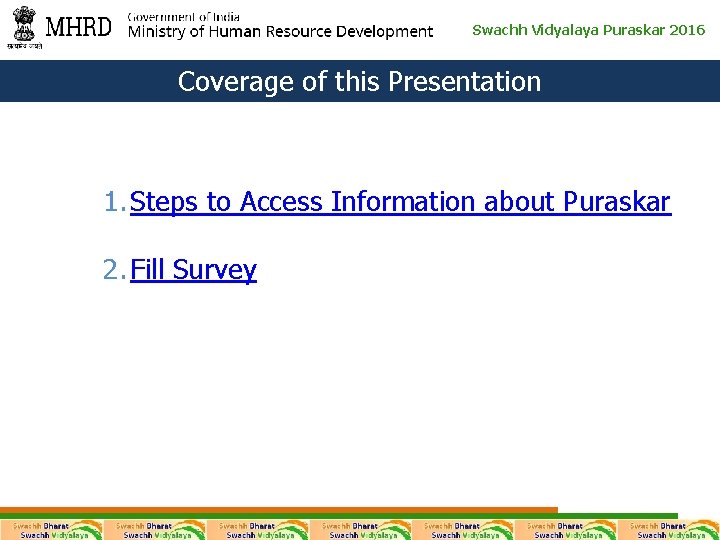Click the Government of India emblem logo

25,28
